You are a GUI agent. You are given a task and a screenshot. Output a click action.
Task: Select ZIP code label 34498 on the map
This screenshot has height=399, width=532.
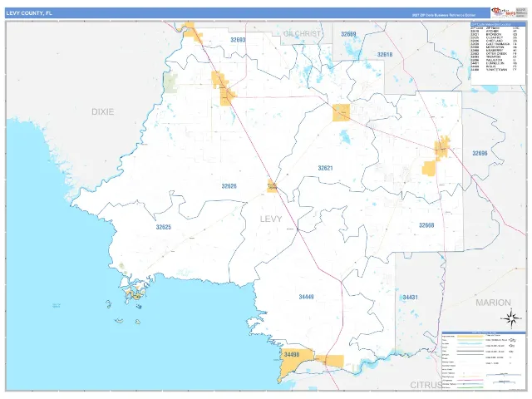tap(292, 355)
